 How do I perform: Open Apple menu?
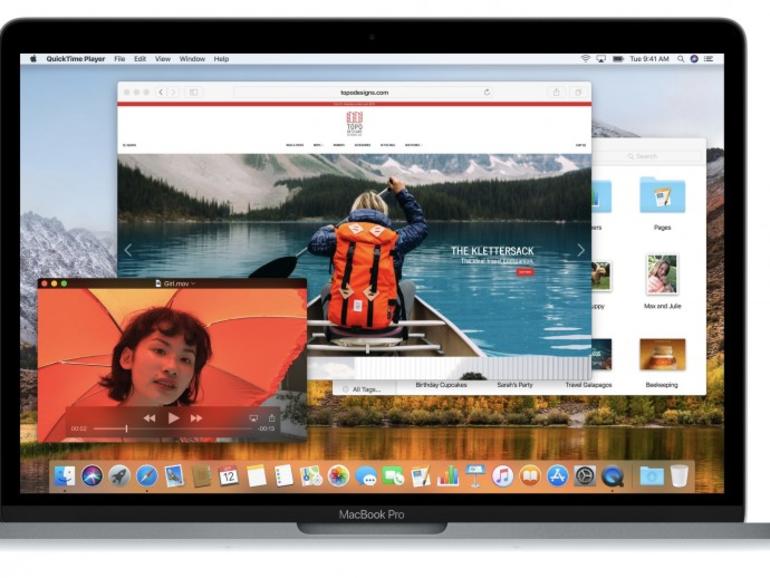point(33,59)
